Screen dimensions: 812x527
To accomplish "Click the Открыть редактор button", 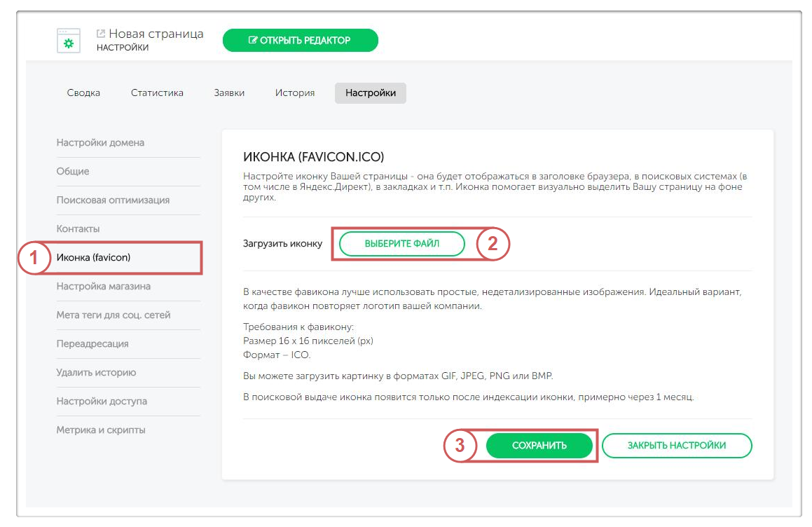I will click(x=300, y=41).
